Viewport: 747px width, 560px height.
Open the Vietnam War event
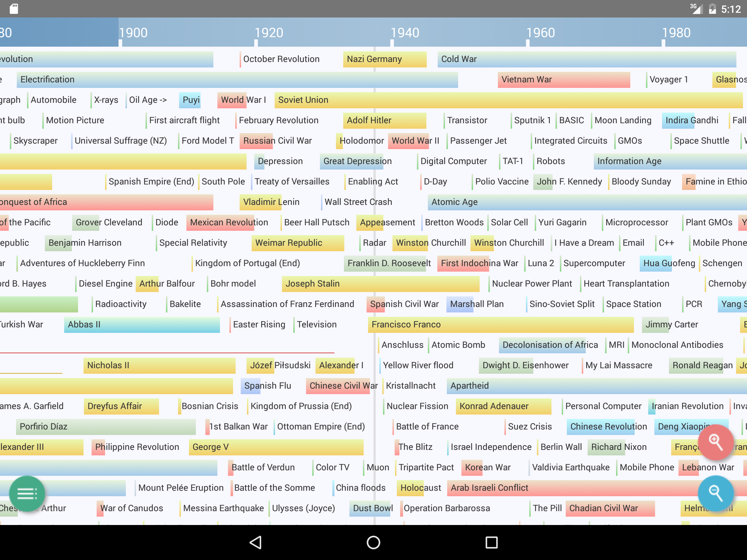(x=564, y=79)
